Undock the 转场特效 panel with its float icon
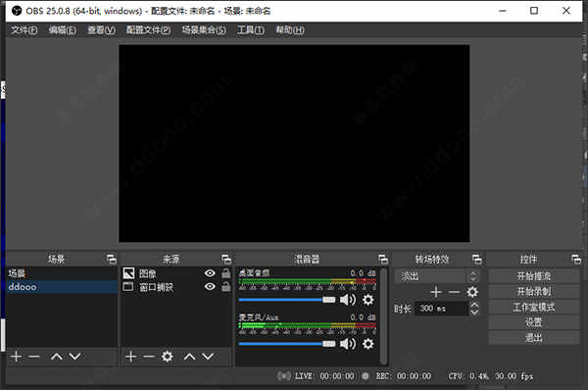This screenshot has width=588, height=390. coord(476,259)
